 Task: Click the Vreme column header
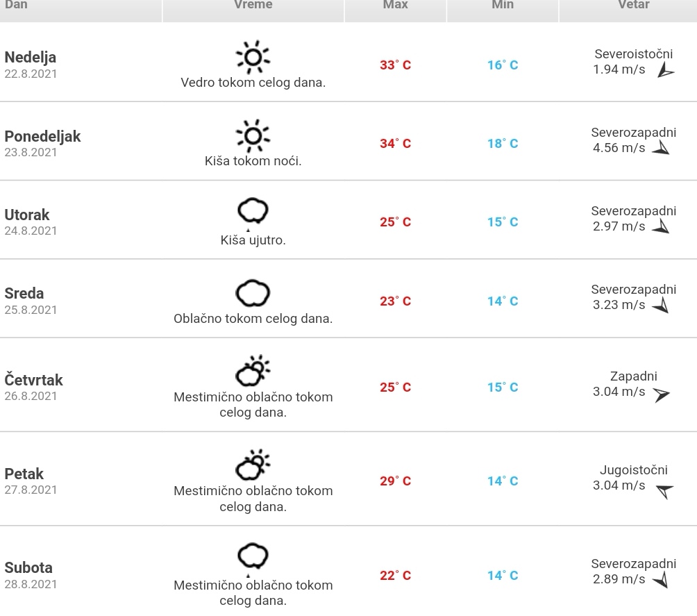click(x=253, y=6)
